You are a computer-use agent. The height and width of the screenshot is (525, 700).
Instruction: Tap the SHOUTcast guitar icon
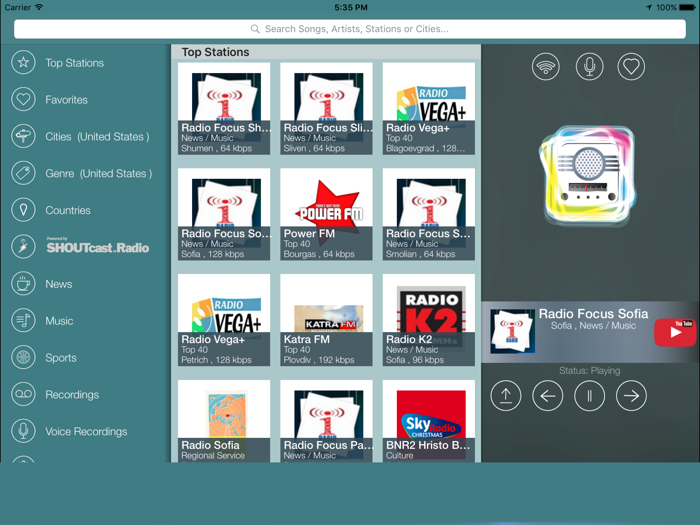[23, 247]
